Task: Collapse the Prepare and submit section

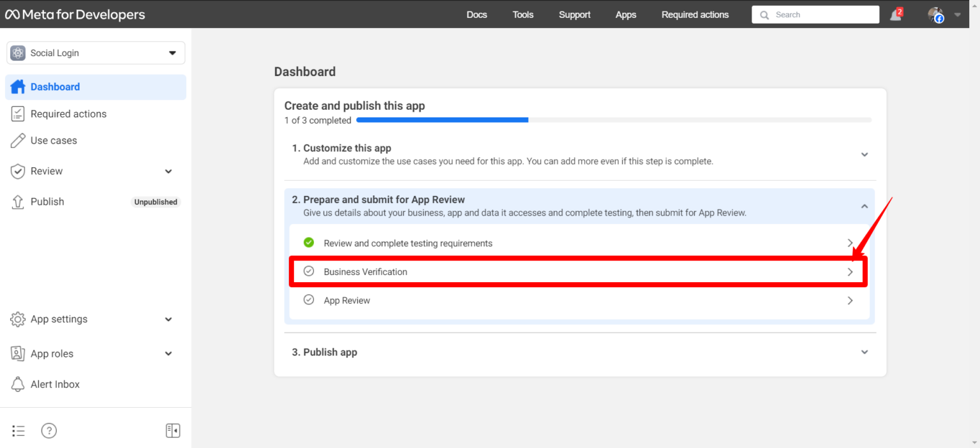Action: tap(865, 205)
